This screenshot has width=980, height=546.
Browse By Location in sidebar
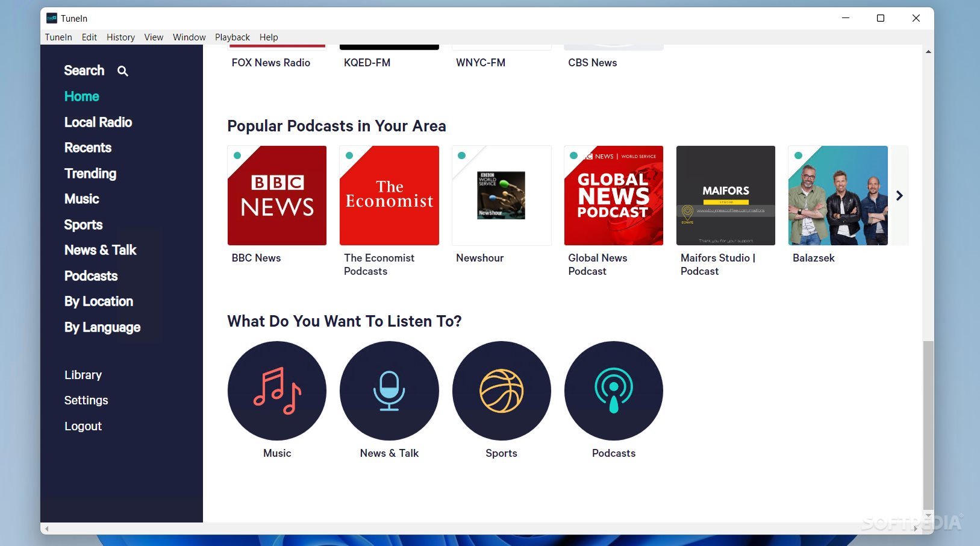tap(99, 301)
